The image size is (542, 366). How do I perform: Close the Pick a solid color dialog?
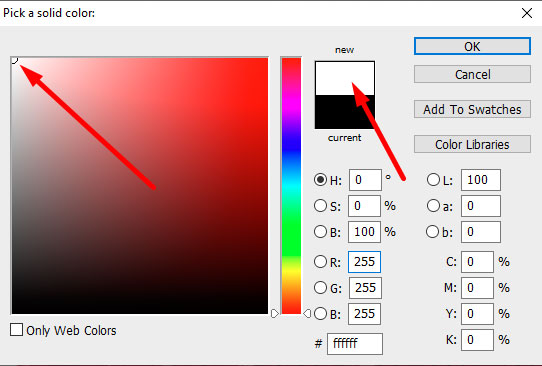(527, 13)
